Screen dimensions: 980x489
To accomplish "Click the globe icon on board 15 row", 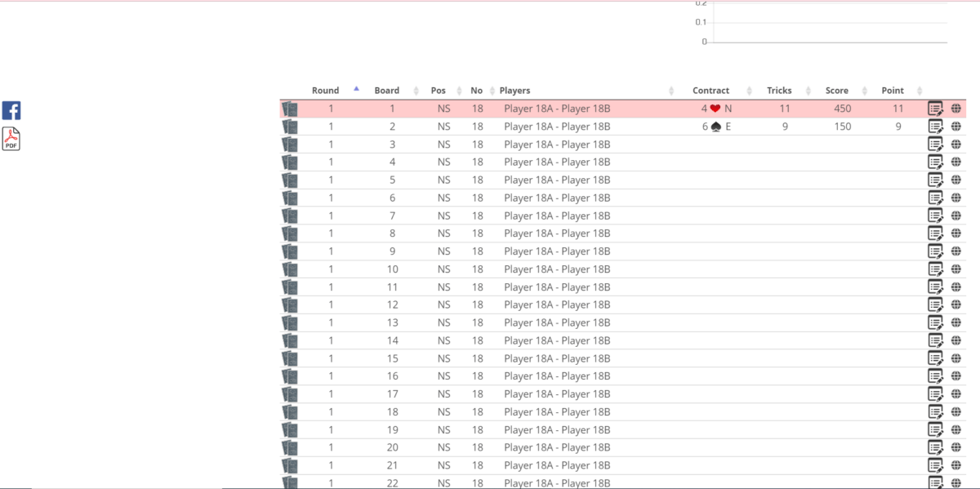I will click(956, 358).
